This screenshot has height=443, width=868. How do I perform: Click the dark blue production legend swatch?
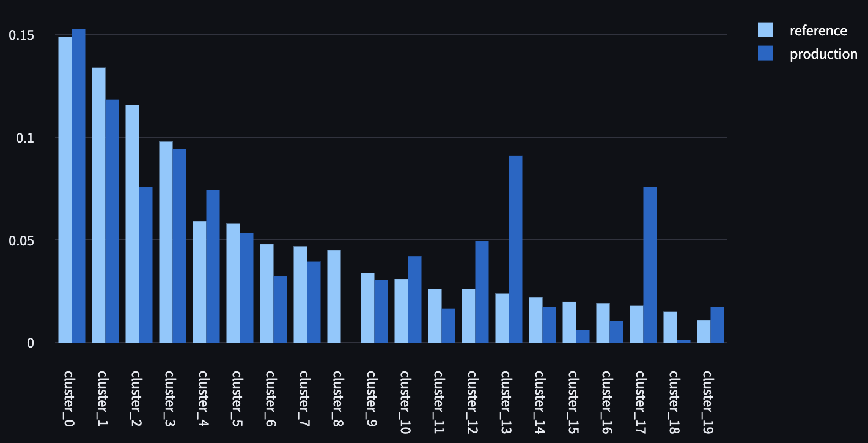click(765, 53)
